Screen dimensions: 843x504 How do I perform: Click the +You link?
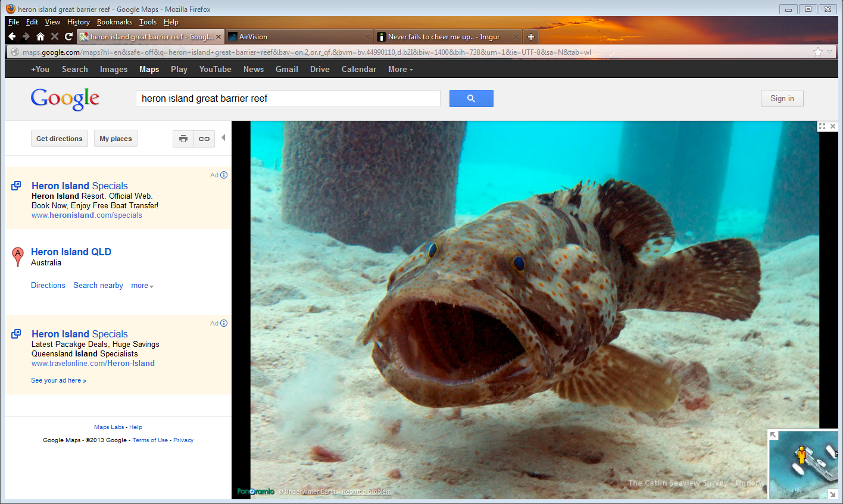coord(40,70)
